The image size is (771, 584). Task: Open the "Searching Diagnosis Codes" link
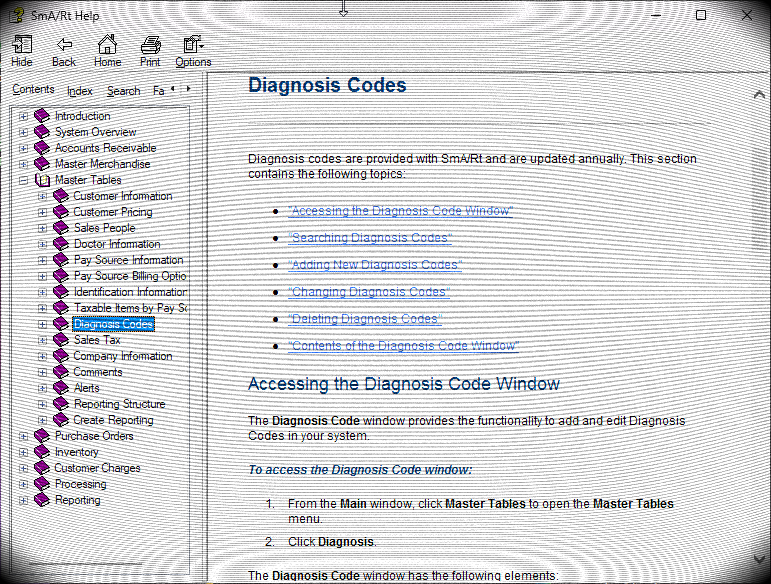370,238
